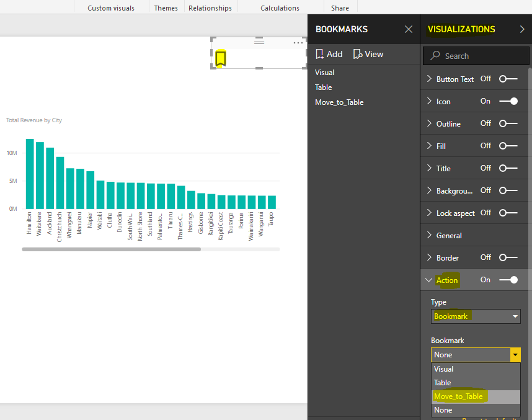The image size is (532, 420).
Task: Open the Bookmark dropdown set to None
Action: click(x=476, y=354)
